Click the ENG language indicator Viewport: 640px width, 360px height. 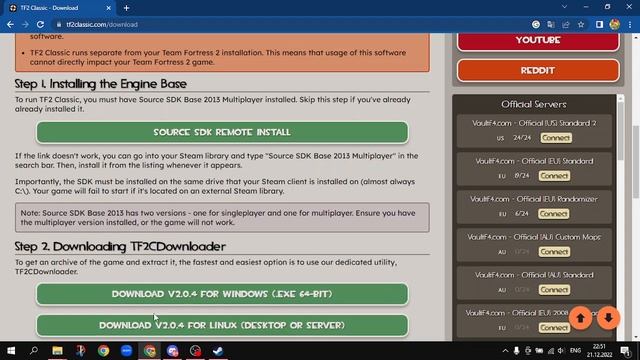576,351
